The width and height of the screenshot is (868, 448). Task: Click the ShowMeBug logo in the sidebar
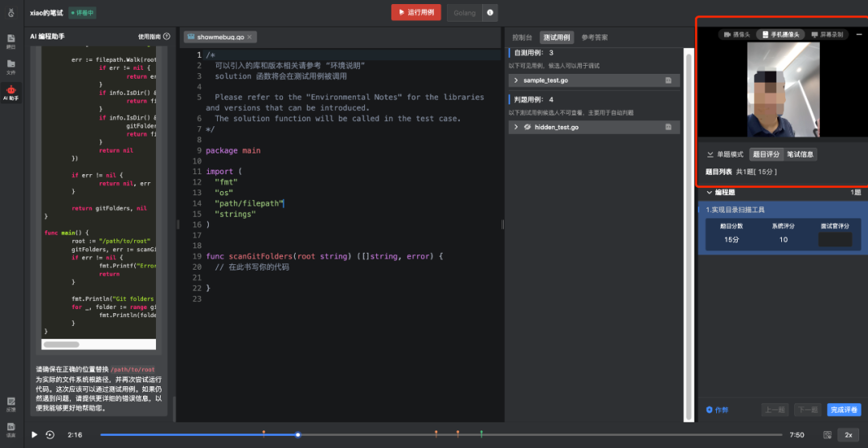(x=11, y=12)
